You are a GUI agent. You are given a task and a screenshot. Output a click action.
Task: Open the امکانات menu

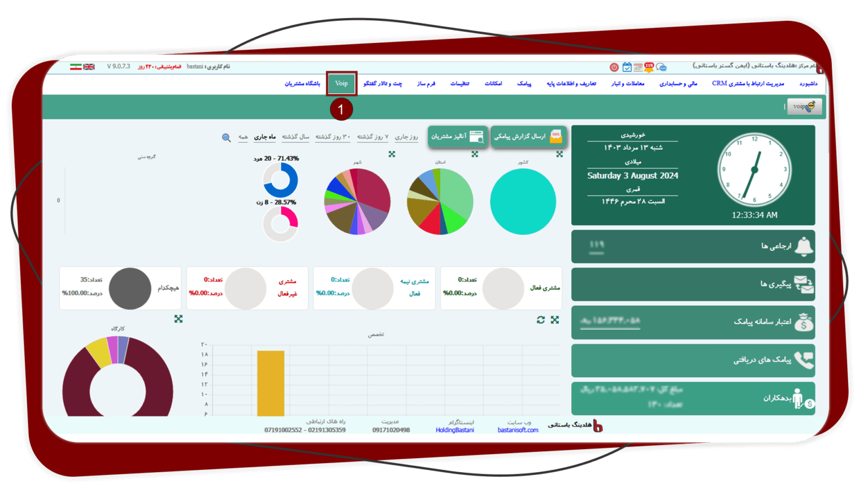493,84
